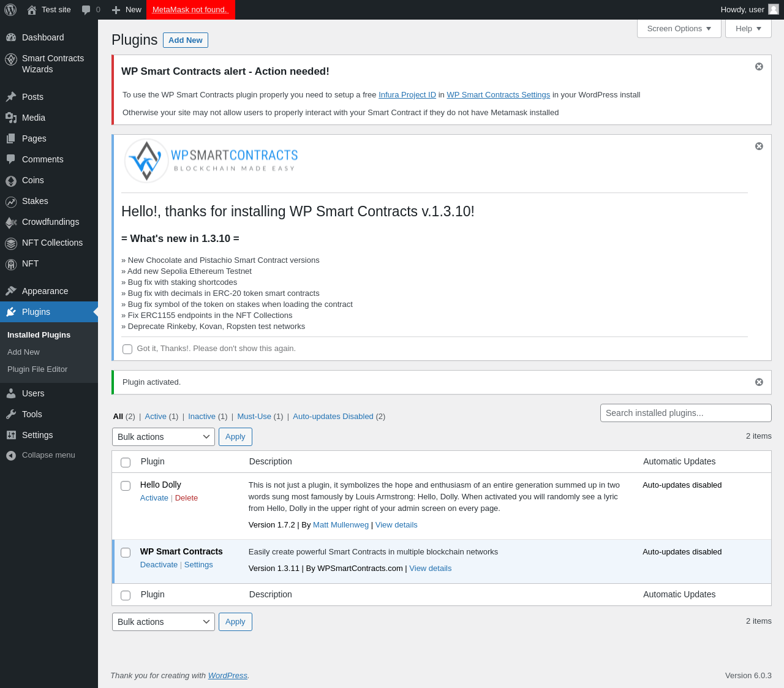Filter plugins by Inactive

point(202,417)
